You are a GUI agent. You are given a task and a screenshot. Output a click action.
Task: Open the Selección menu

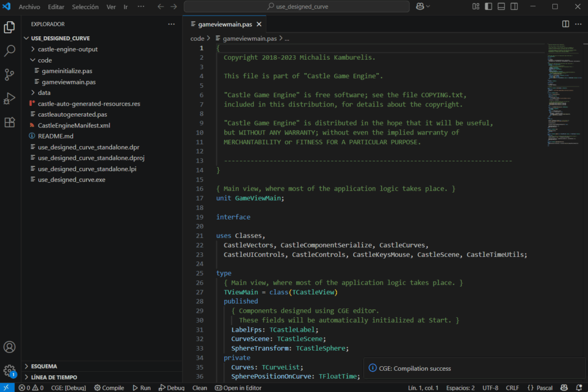tap(85, 7)
